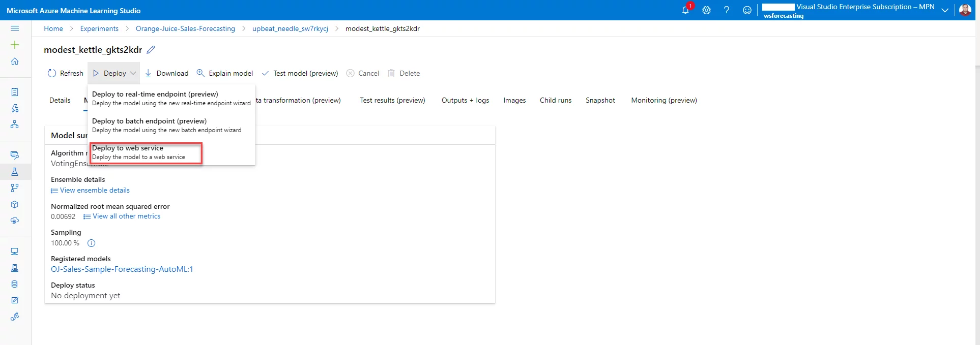Open the data transformation (preview) tab
The width and height of the screenshot is (980, 345).
point(298,100)
